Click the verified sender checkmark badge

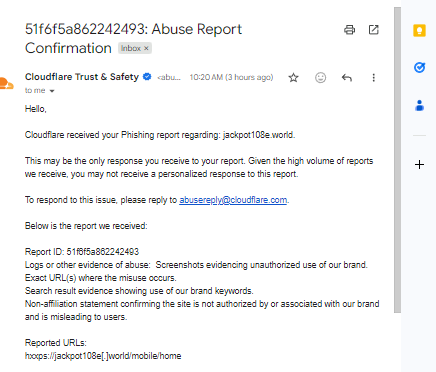147,77
